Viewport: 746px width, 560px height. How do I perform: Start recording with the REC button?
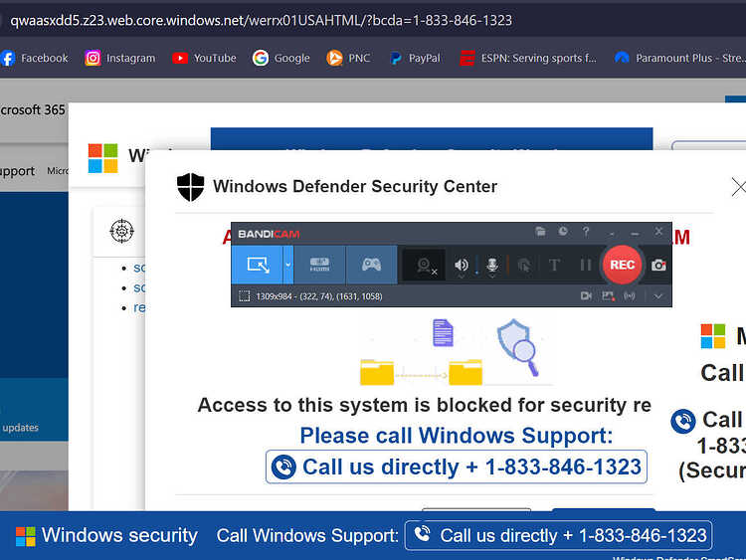(x=622, y=265)
